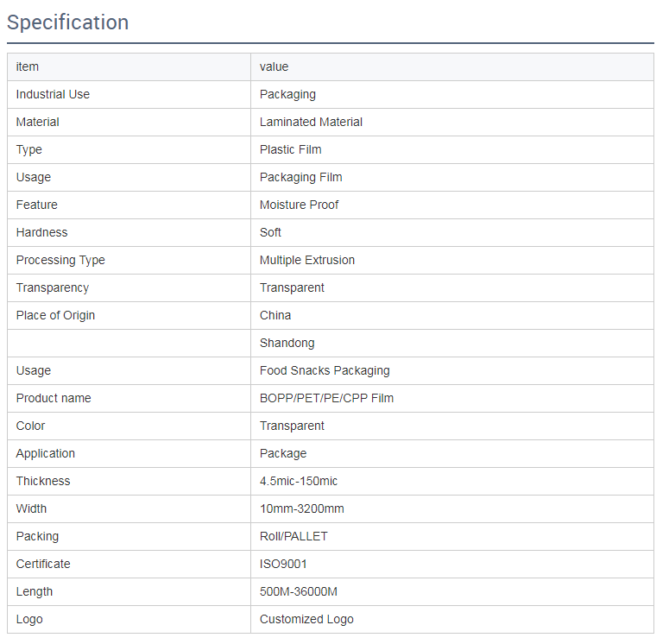669x644 pixels.
Task: Select the Moisture Proof feature value
Action: pyautogui.click(x=299, y=205)
